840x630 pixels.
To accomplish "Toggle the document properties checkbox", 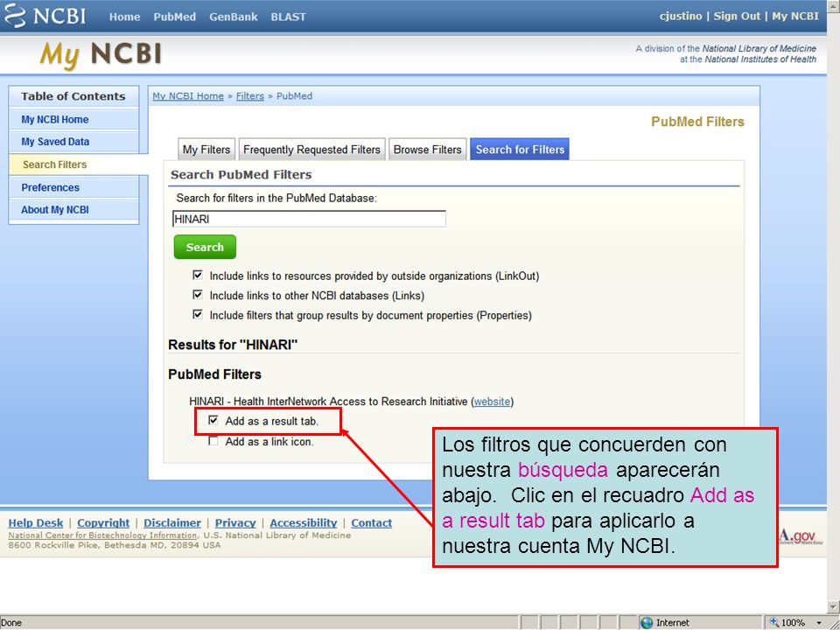I will [198, 315].
